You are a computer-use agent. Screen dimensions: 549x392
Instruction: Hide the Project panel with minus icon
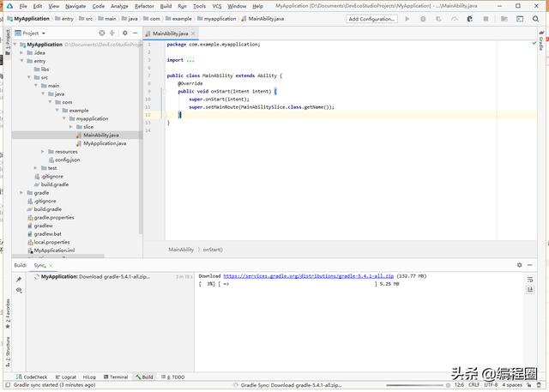136,33
